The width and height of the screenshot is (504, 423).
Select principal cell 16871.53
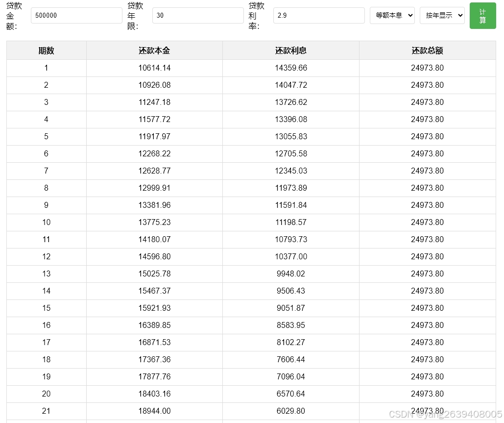tap(154, 342)
